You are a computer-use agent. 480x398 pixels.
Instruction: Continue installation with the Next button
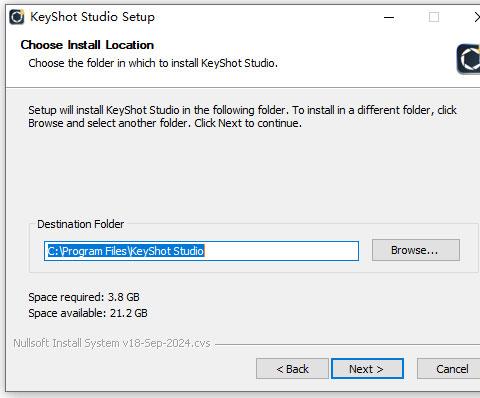(367, 369)
